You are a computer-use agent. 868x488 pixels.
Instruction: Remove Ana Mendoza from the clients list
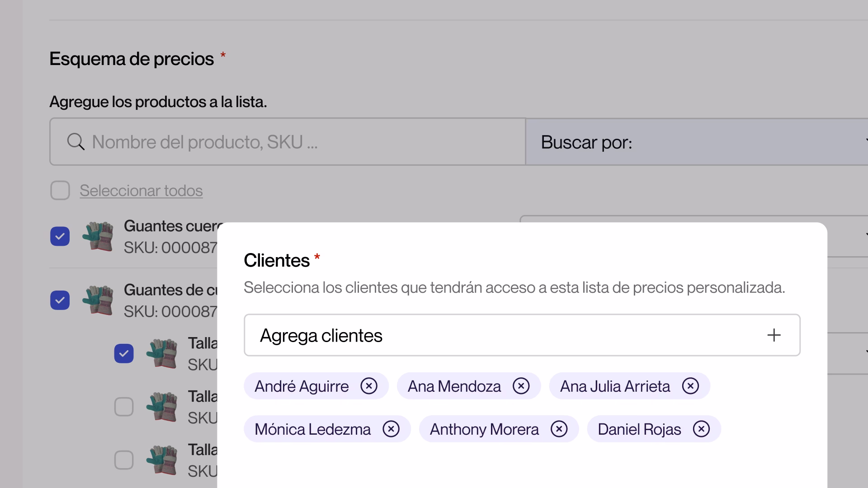521,386
